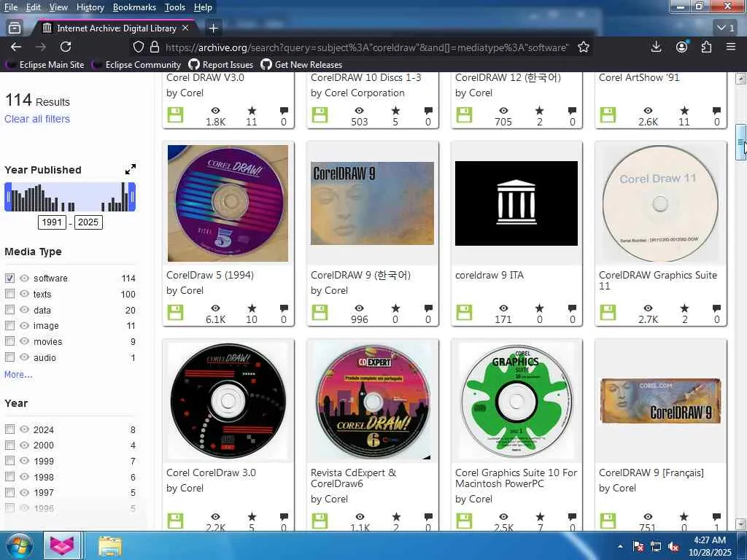Reload the current archive.org page
The height and width of the screenshot is (560, 747).
(x=66, y=47)
